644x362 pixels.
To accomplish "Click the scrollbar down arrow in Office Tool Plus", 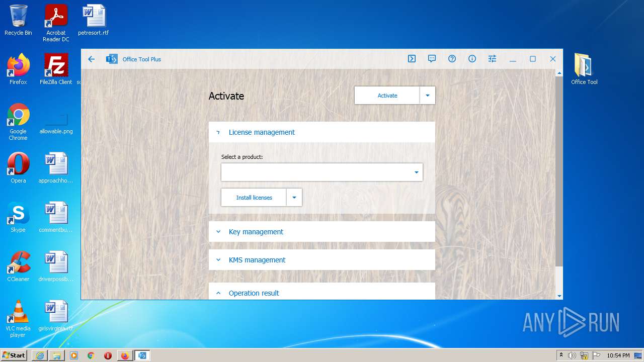I will (559, 296).
